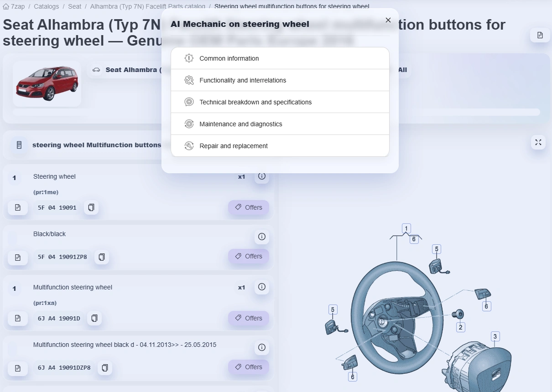Go to Seat breadcrumb link
The image size is (552, 392).
[74, 6]
